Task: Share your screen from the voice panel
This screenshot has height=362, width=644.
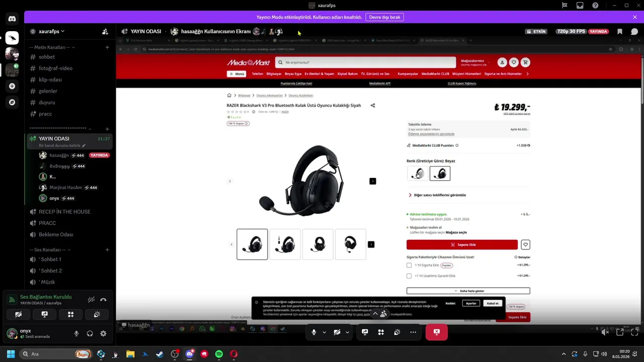Action: [44, 314]
